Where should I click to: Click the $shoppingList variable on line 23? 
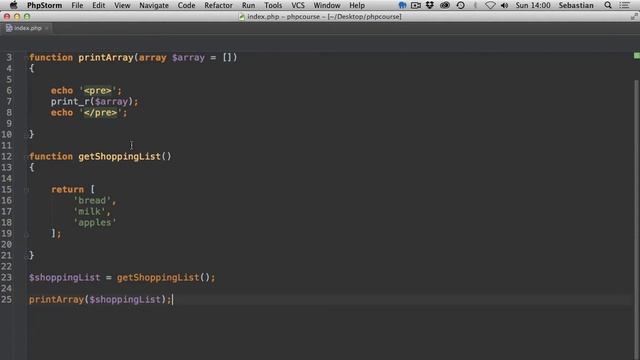pyautogui.click(x=64, y=278)
